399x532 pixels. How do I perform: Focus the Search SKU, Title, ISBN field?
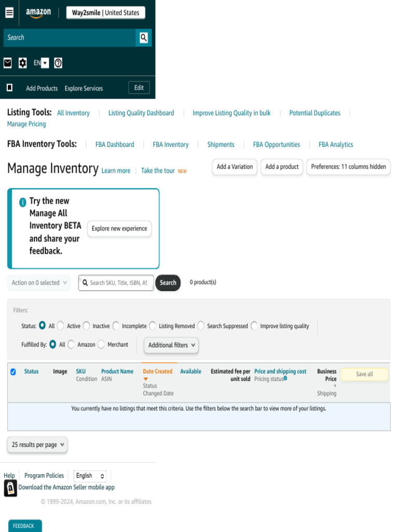coord(116,283)
